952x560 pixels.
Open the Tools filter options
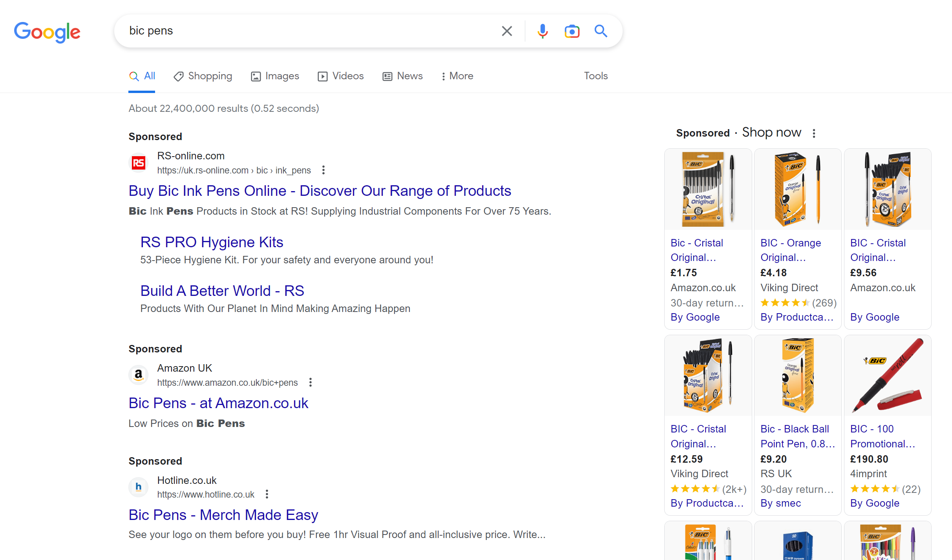coord(596,76)
